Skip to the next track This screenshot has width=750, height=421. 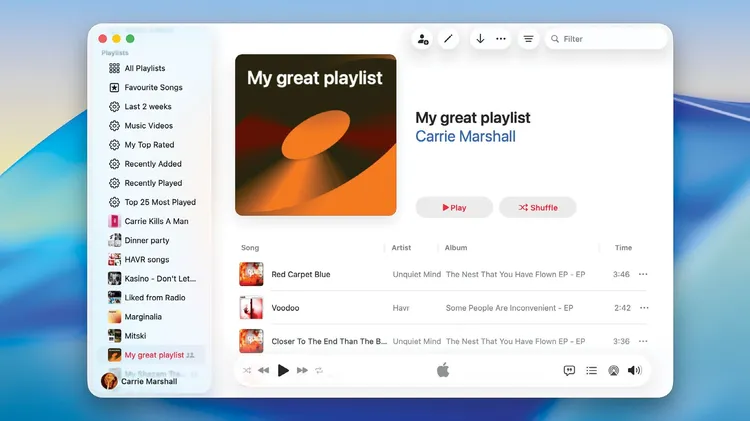[302, 370]
